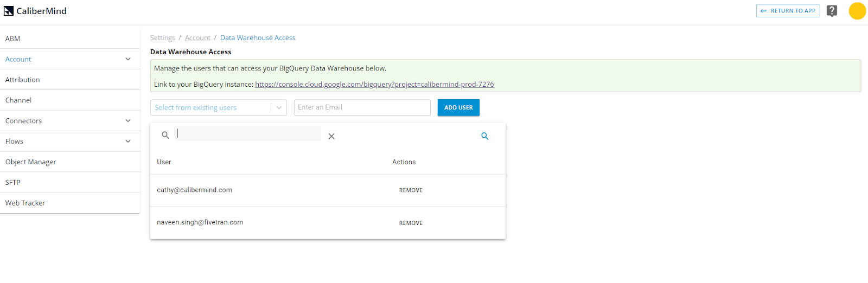Click the Add User button

pos(458,107)
